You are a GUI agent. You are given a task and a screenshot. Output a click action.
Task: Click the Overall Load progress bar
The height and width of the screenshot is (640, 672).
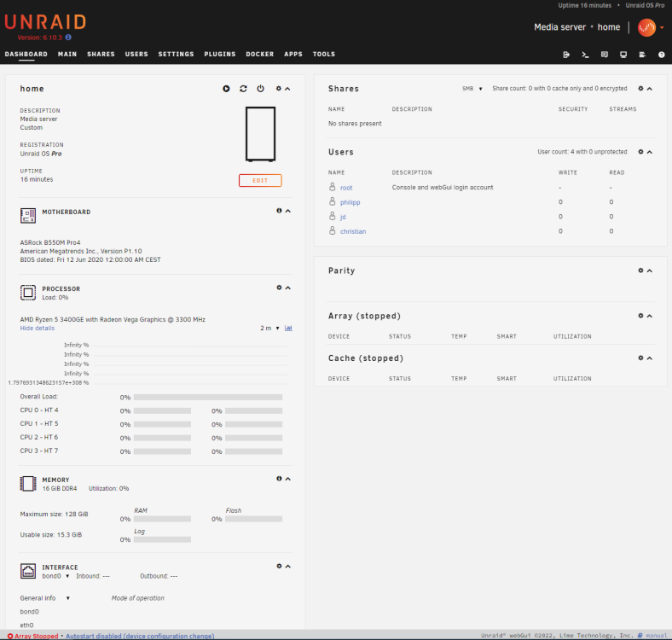208,397
